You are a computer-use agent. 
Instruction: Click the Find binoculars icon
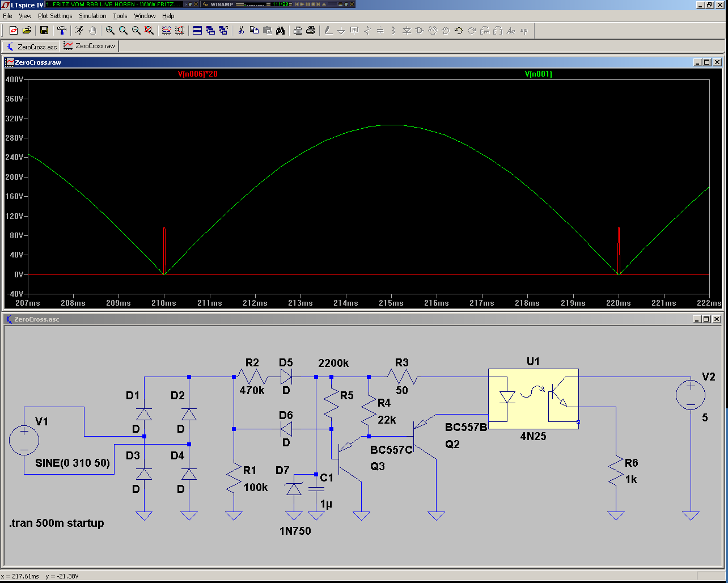(x=280, y=31)
